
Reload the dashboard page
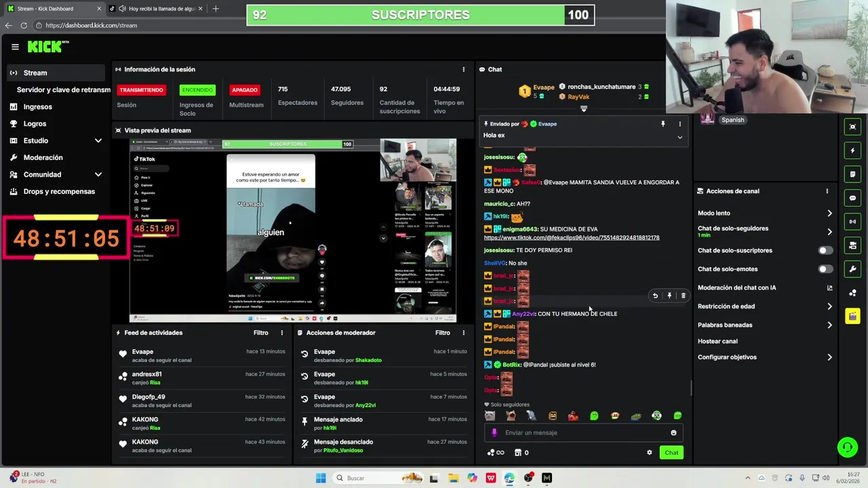coord(24,25)
